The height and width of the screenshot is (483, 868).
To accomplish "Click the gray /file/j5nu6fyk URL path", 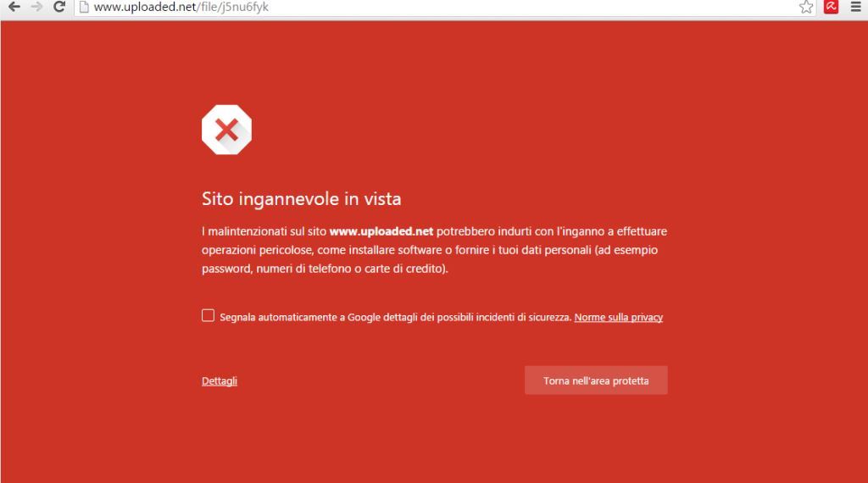I will [x=232, y=7].
